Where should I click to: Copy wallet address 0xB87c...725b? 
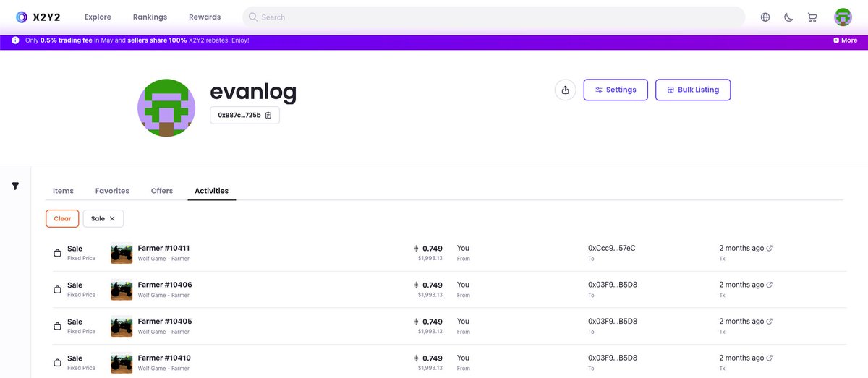268,115
